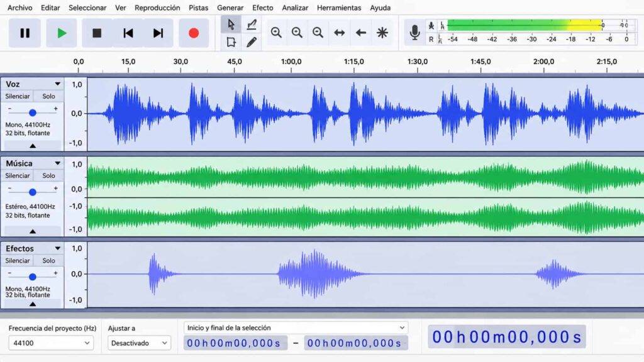Open the Herramientas menu
644x362 pixels.
[x=339, y=8]
